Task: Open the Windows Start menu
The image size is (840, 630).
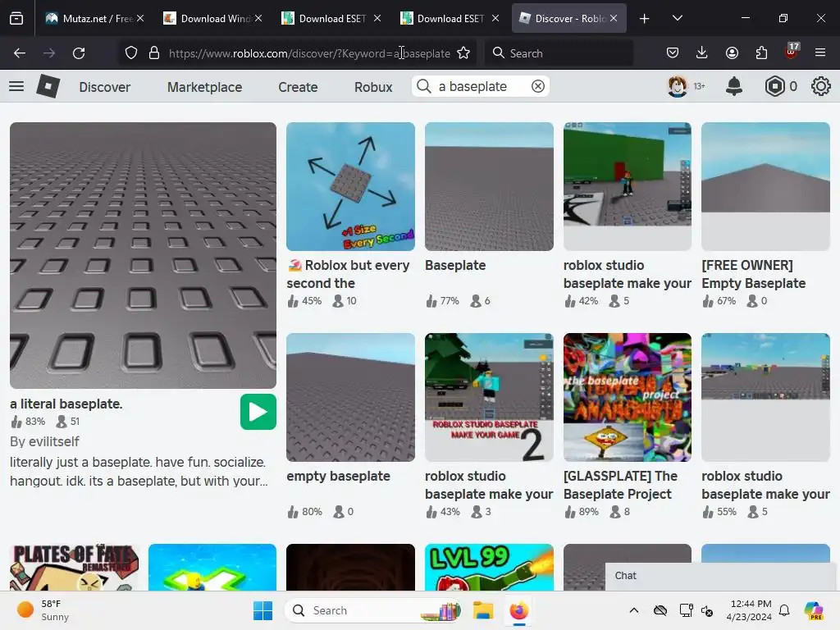Action: pos(262,610)
